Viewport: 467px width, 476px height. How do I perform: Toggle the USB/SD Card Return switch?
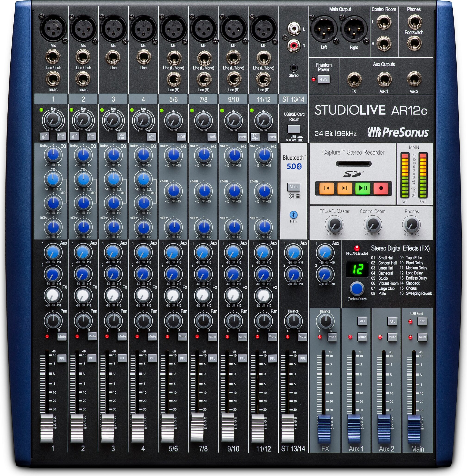tap(294, 129)
